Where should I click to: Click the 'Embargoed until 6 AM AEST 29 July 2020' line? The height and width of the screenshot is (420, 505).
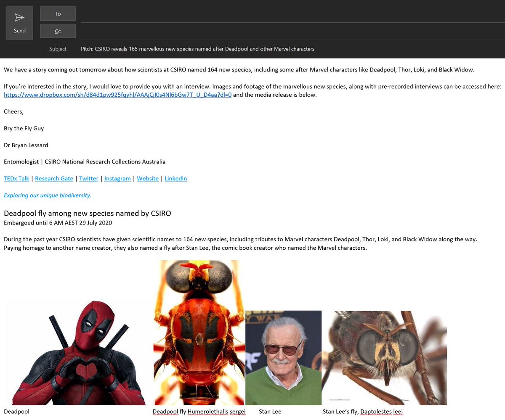coord(58,222)
